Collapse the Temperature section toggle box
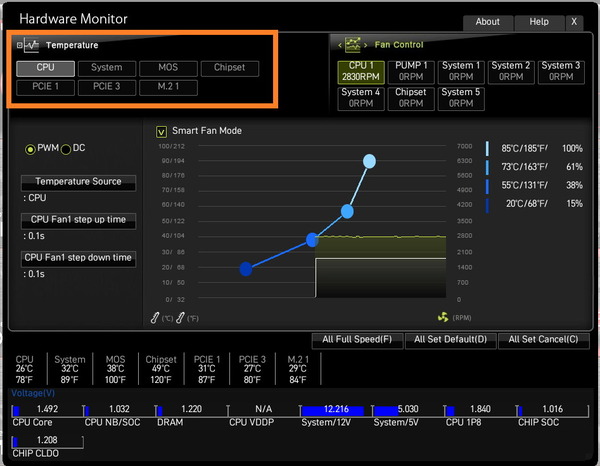600x466 pixels. coord(20,45)
